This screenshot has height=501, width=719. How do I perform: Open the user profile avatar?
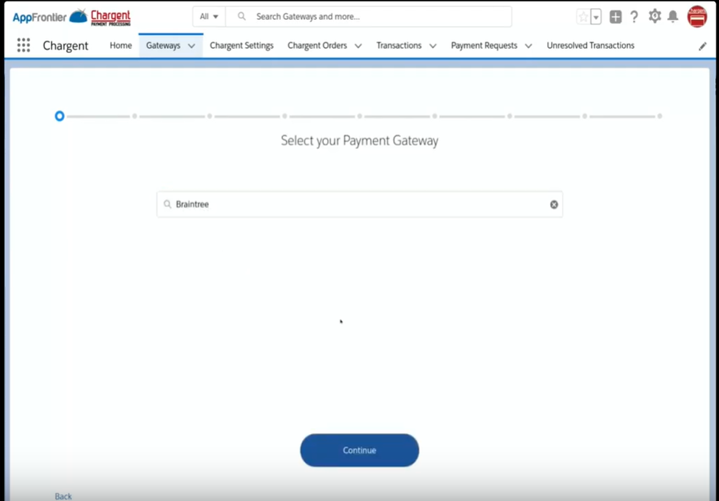pos(697,16)
